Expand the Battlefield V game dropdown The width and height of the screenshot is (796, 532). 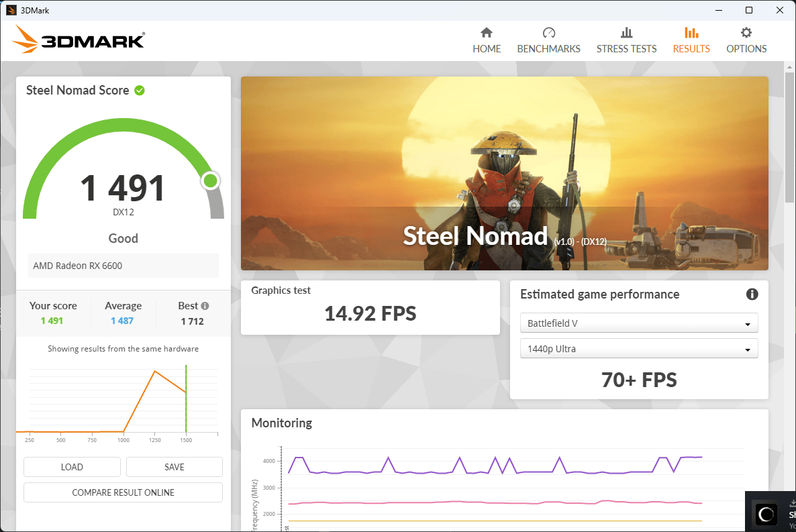click(639, 323)
